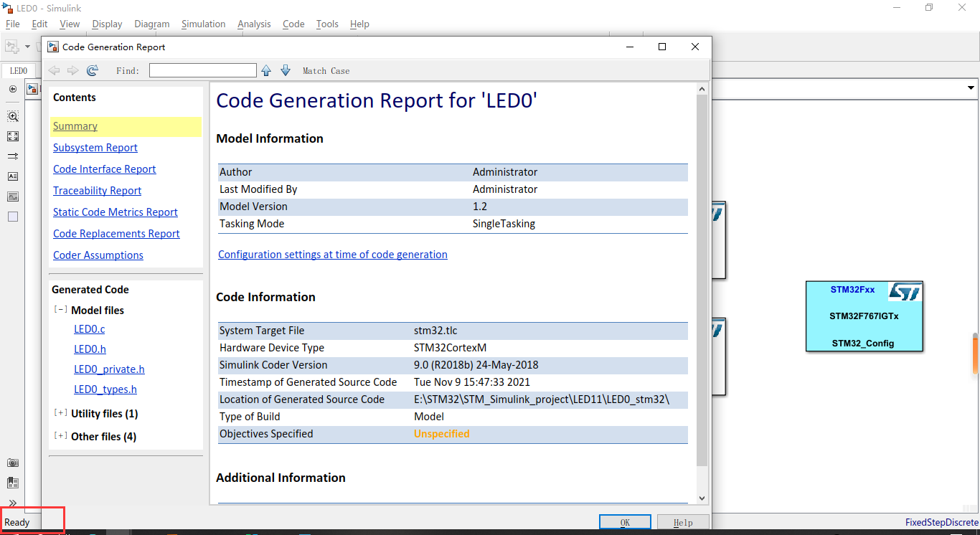The width and height of the screenshot is (980, 535).
Task: Click the model icon in Simulink breadcrumb
Action: [x=32, y=89]
